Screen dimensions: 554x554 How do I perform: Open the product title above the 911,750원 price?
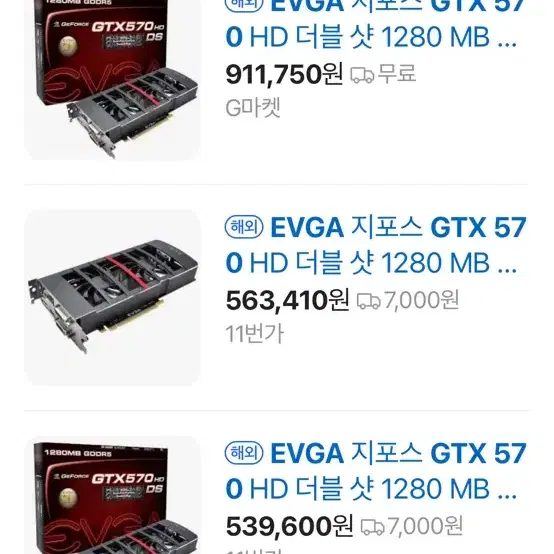[376, 24]
